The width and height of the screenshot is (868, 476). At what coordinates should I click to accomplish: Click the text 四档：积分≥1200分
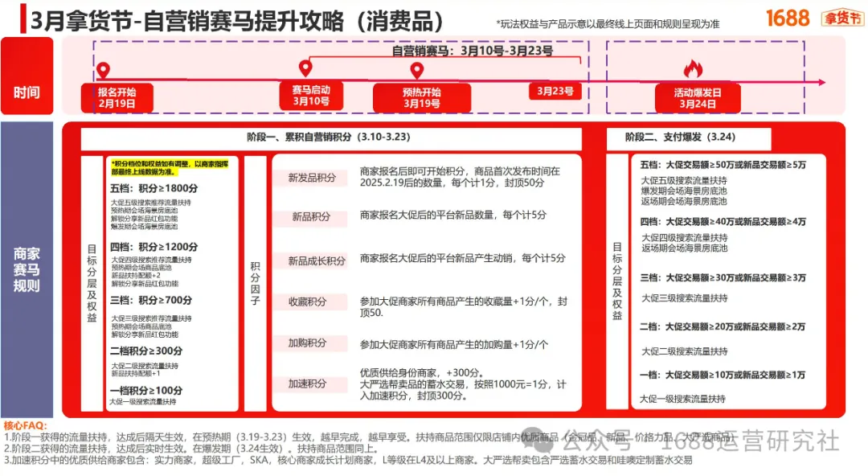click(154, 247)
